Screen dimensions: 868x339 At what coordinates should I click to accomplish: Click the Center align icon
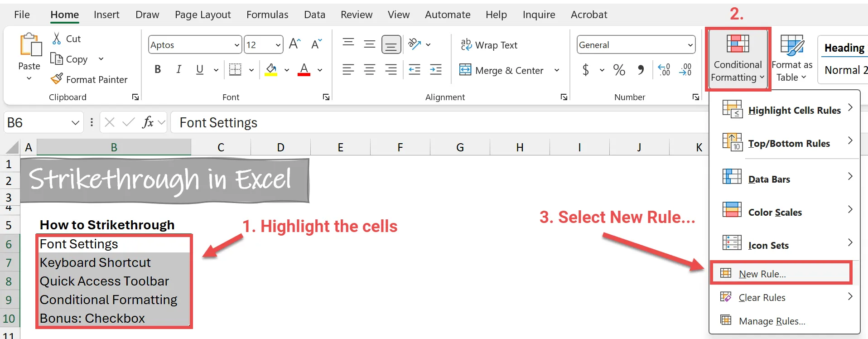point(370,70)
